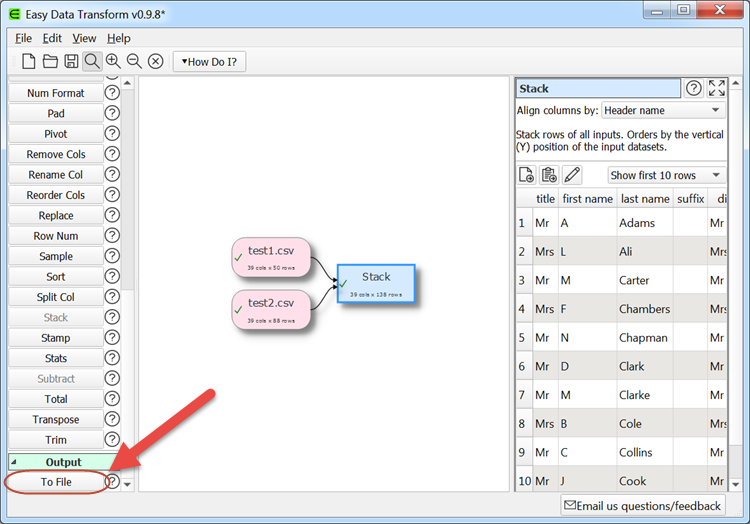Open the Align columns by dropdown
This screenshot has width=750, height=524.
tap(664, 111)
